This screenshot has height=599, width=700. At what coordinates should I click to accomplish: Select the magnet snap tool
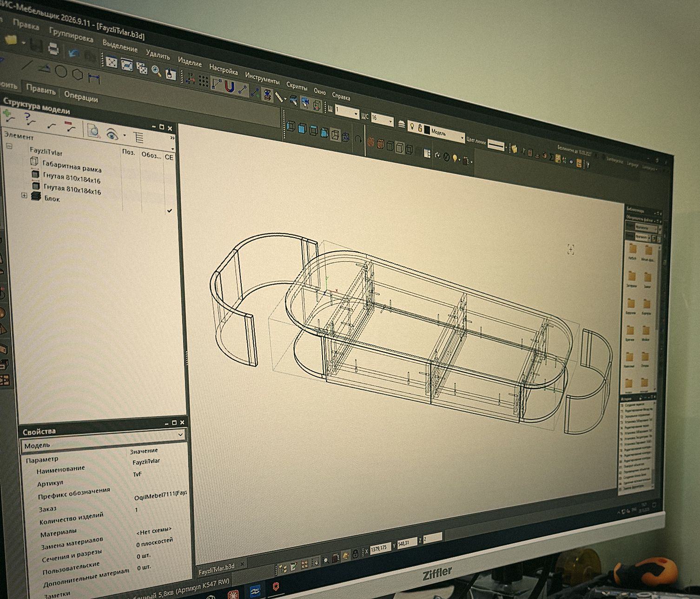[229, 86]
